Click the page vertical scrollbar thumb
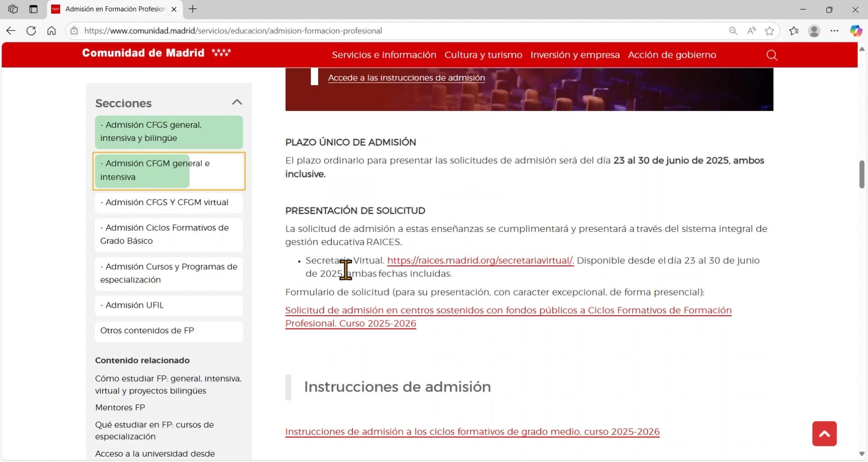The height and width of the screenshot is (462, 868). [x=862, y=174]
